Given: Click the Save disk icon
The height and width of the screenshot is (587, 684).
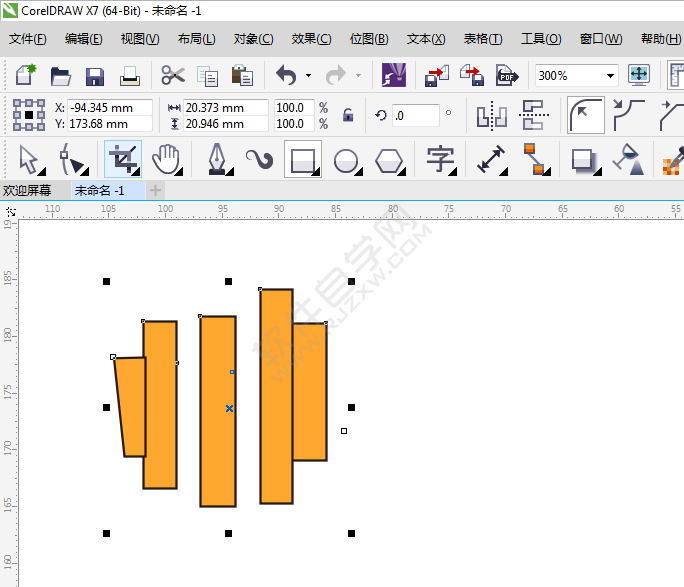Looking at the screenshot, I should click(x=95, y=76).
